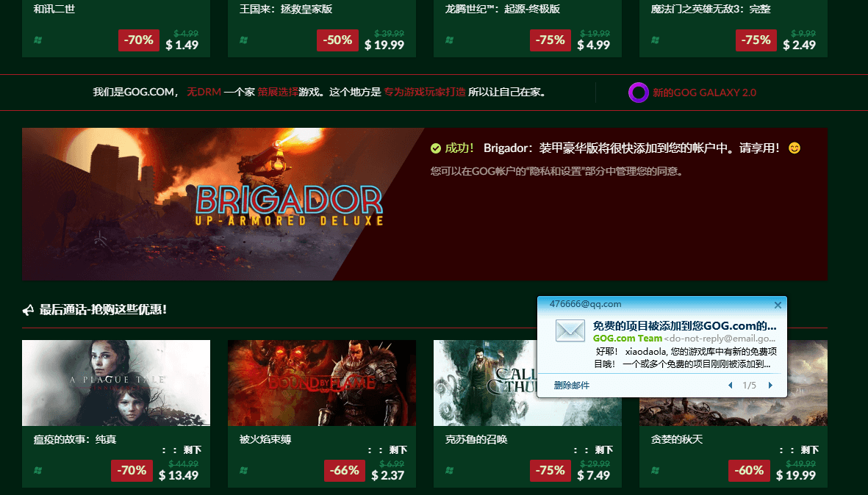Click the 隐私和设置 consent notice text

click(x=557, y=171)
